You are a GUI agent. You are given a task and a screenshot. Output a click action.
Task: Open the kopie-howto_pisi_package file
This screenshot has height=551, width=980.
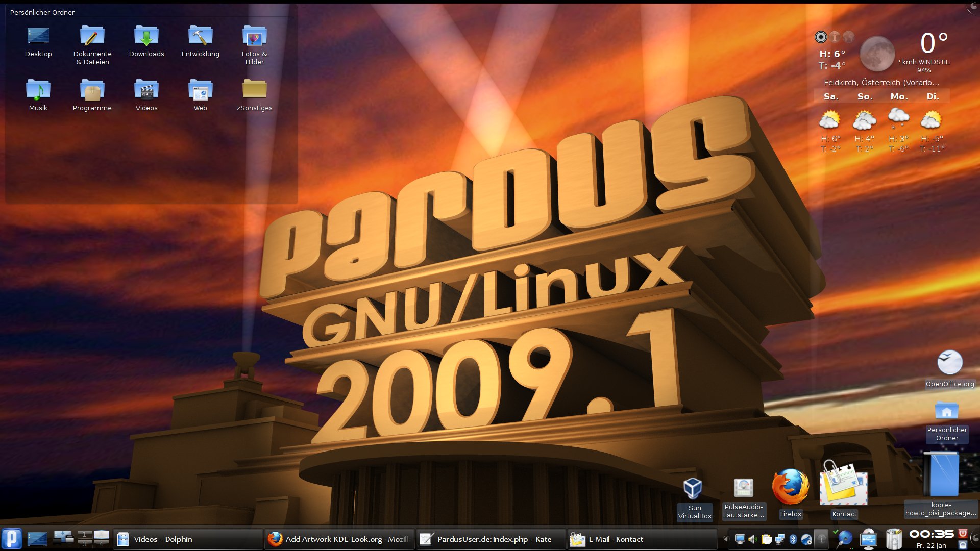pyautogui.click(x=941, y=485)
